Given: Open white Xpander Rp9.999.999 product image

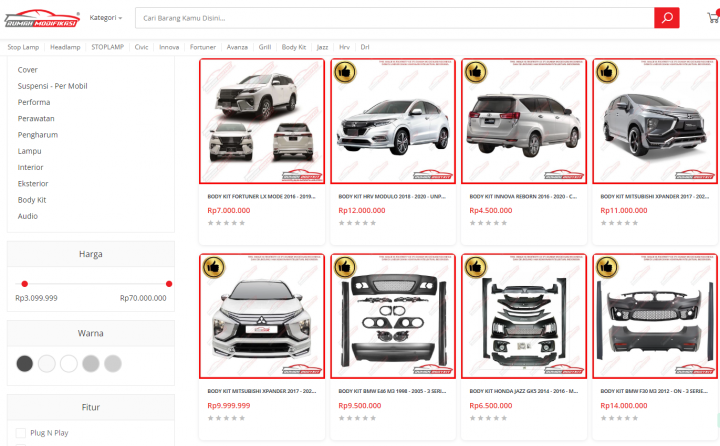Looking at the screenshot, I should click(x=262, y=316).
